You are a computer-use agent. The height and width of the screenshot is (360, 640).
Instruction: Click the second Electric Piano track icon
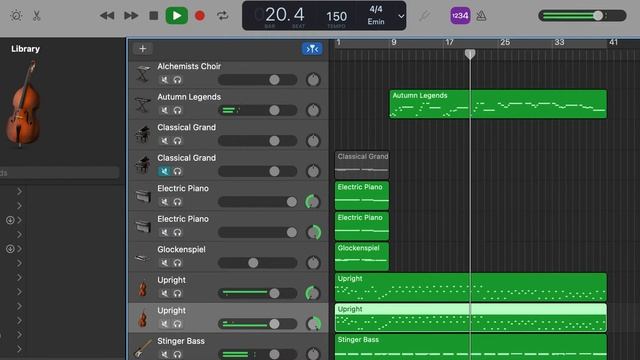click(143, 227)
